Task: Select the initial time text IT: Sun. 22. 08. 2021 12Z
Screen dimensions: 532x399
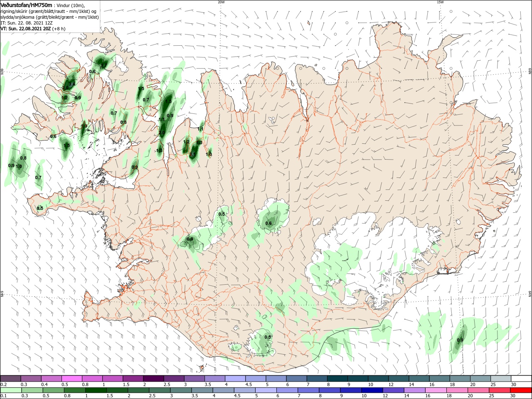Action: click(x=26, y=23)
